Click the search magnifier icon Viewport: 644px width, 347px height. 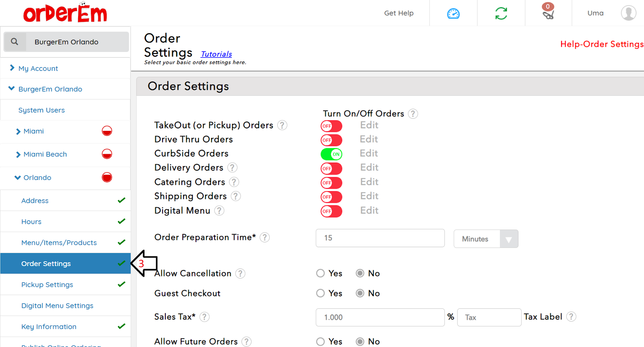pos(14,41)
